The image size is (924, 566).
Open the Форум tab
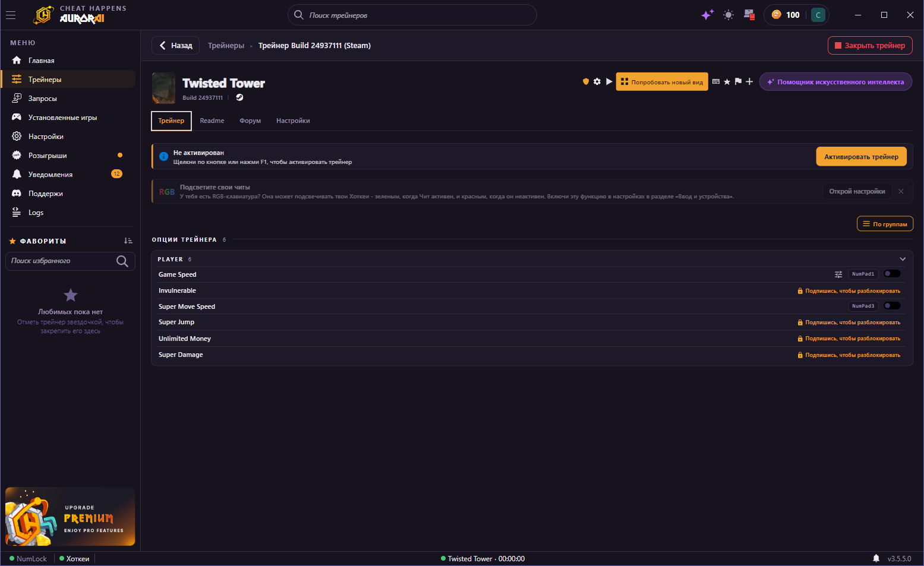coord(250,121)
